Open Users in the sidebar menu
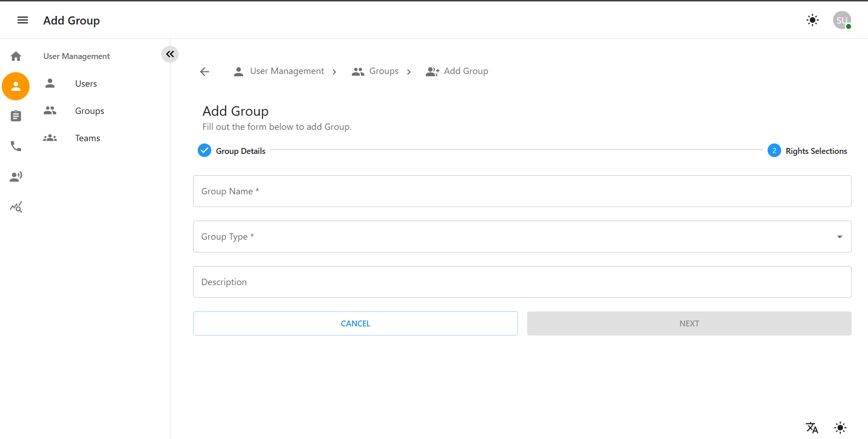 [86, 84]
